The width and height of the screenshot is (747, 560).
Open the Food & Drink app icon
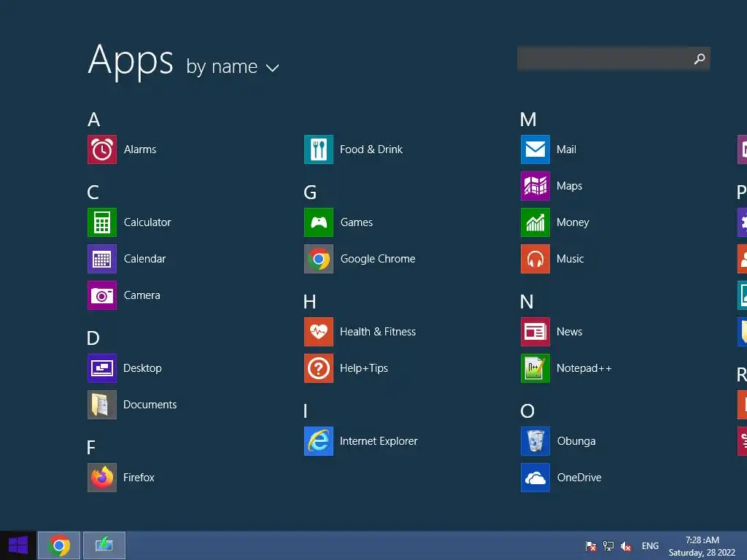coord(319,149)
